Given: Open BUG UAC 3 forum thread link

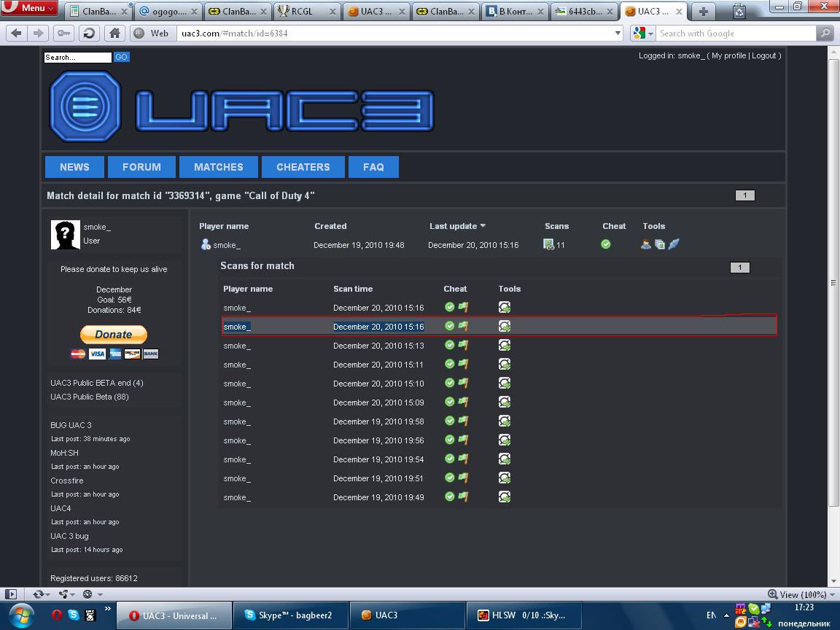Looking at the screenshot, I should pyautogui.click(x=71, y=425).
